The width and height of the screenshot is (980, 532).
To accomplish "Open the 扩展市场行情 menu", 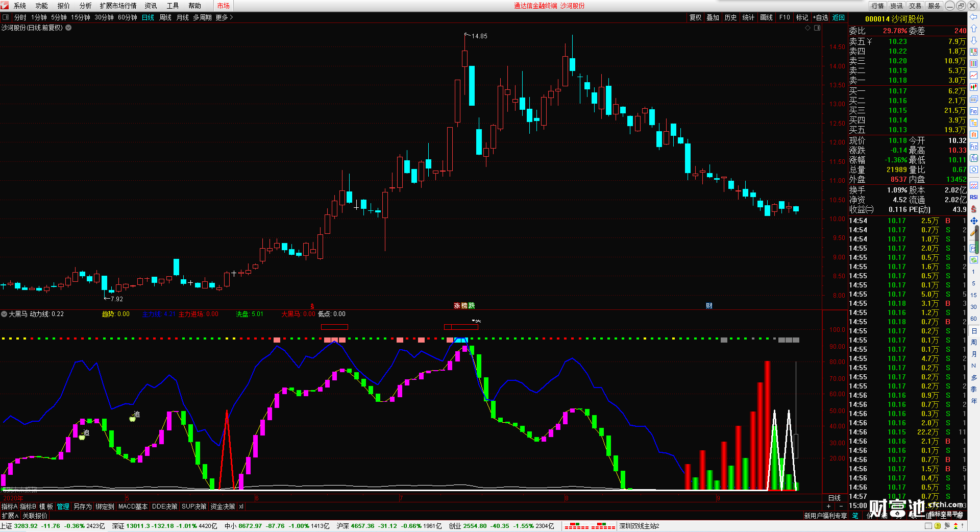I will 118,6.
